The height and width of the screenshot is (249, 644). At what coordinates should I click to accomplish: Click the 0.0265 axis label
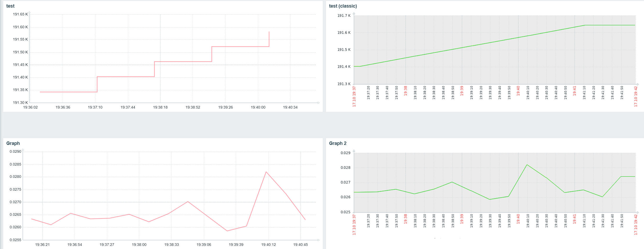point(15,214)
